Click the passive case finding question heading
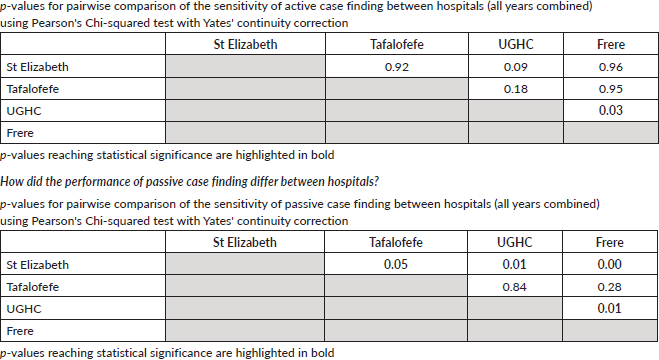Screen dimensions: 659x360 (190, 181)
